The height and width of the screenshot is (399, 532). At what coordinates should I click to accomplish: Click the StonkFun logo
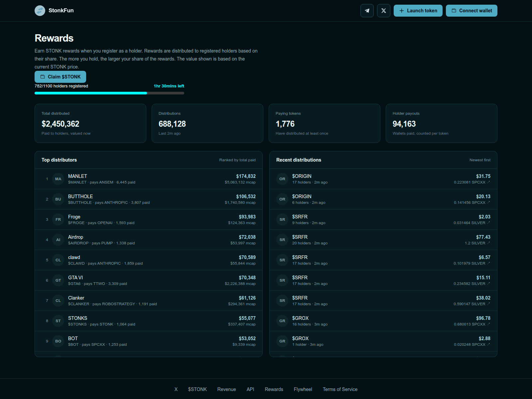(40, 11)
